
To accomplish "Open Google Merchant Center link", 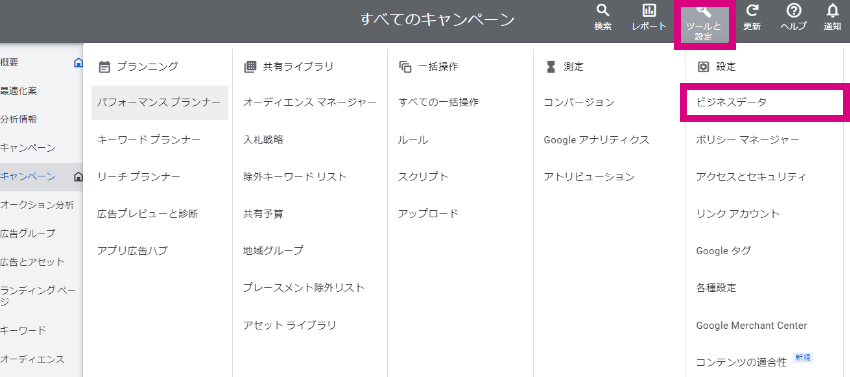I will point(751,325).
